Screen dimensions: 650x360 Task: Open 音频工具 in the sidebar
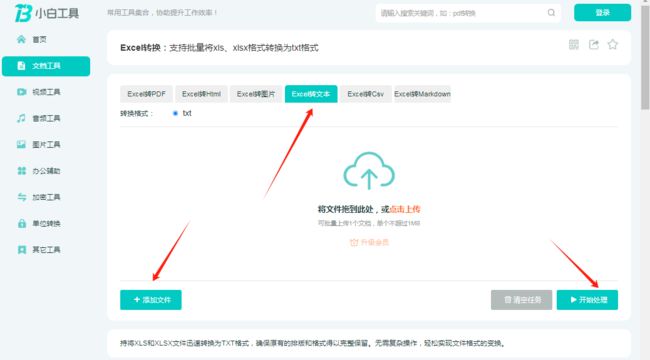click(x=39, y=119)
